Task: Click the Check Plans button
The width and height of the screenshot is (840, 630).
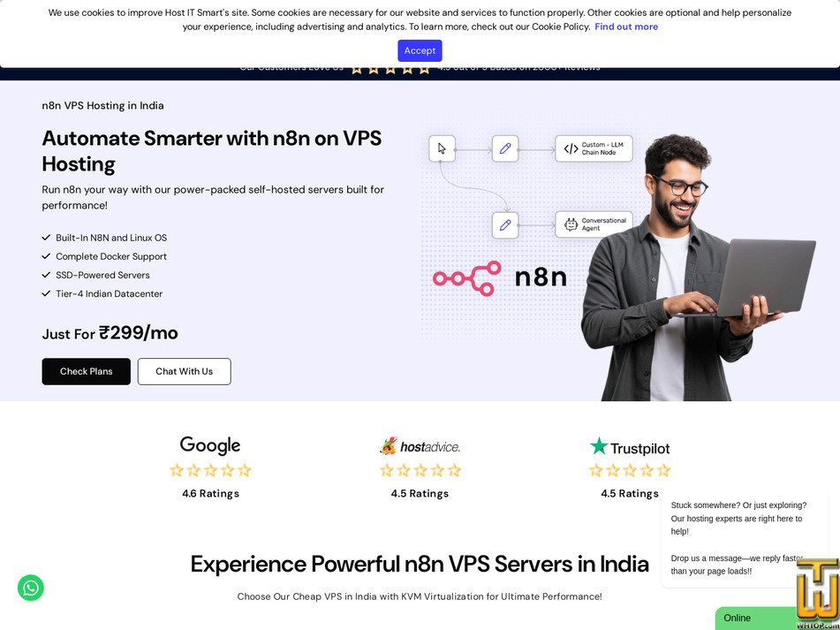Action: 87,371
